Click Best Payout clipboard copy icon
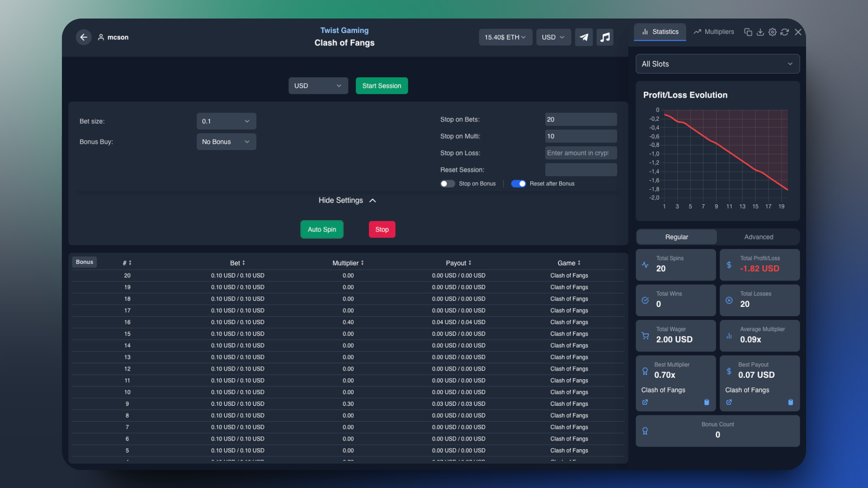This screenshot has height=488, width=868. 790,402
